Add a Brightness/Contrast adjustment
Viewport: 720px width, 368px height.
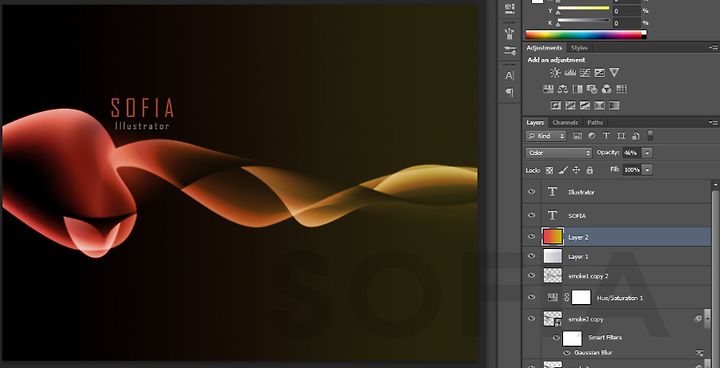point(555,73)
